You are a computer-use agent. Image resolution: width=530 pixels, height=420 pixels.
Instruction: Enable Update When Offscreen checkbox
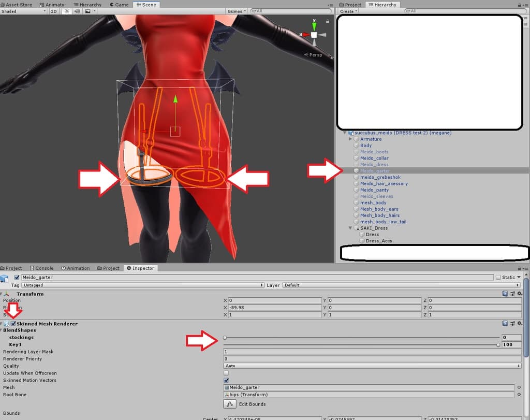pos(226,373)
